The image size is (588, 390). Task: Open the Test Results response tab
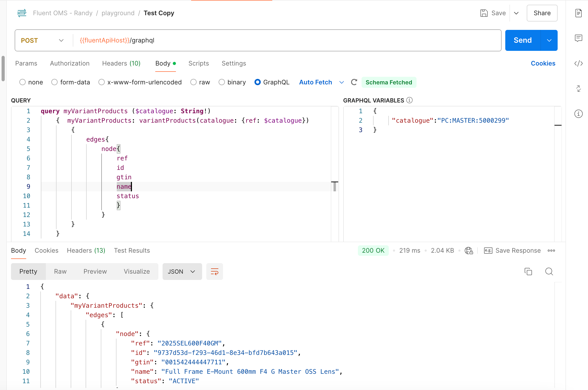pos(132,251)
